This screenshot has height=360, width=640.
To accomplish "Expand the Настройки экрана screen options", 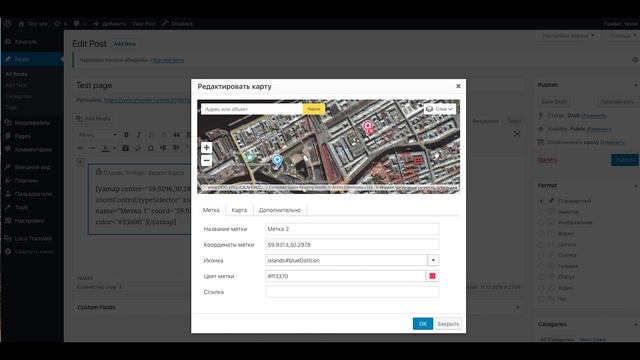I will point(568,36).
